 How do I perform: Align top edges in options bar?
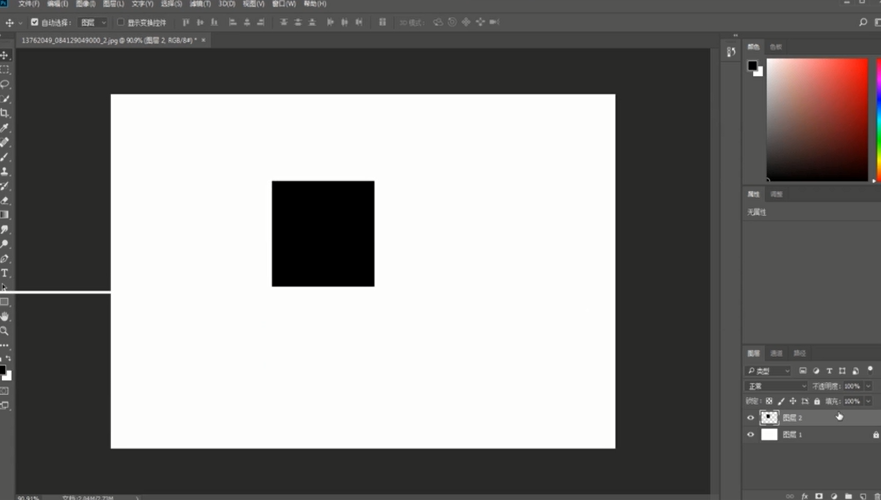coord(185,22)
